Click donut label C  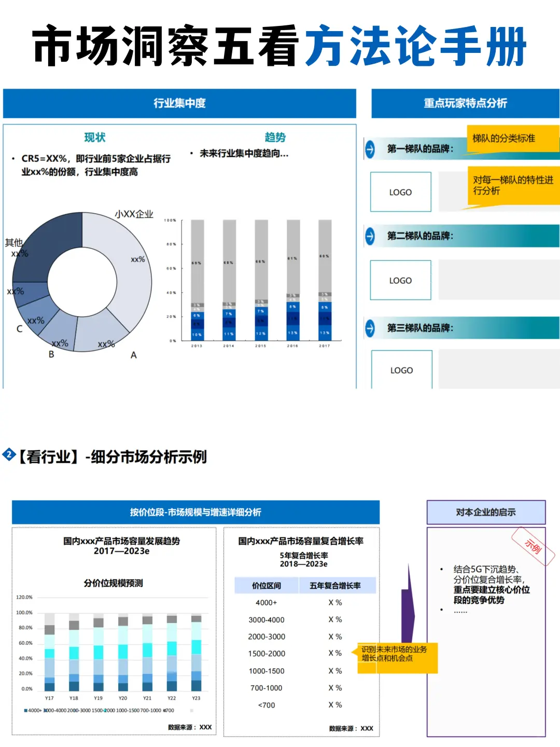[x=20, y=329]
